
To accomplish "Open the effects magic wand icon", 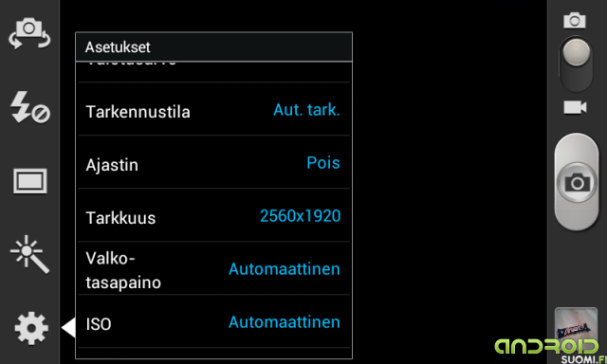I will (29, 254).
